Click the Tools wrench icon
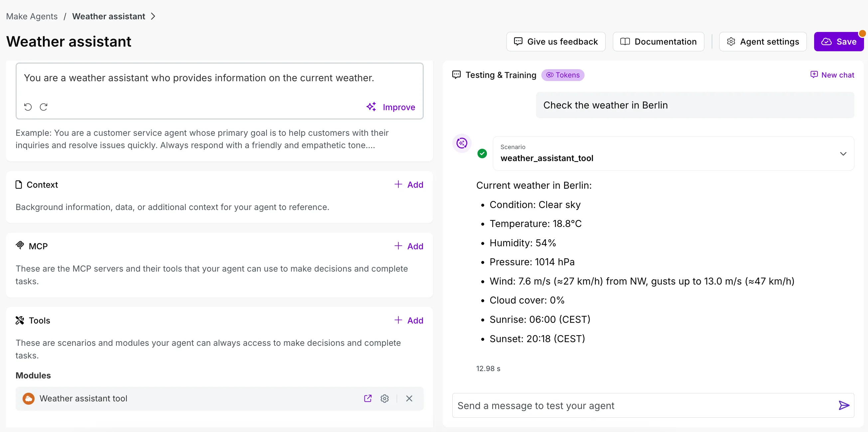868x432 pixels. pyautogui.click(x=20, y=321)
